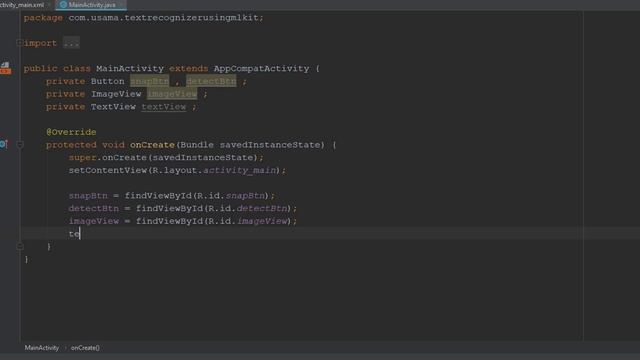Click AppCompatActivity in the class declaration
Viewport: 640px width, 360px height.
pos(261,69)
